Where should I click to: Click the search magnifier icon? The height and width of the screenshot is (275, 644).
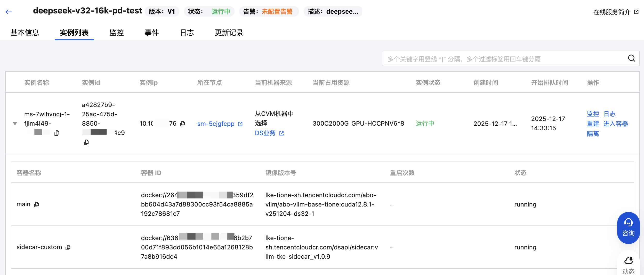(x=631, y=58)
